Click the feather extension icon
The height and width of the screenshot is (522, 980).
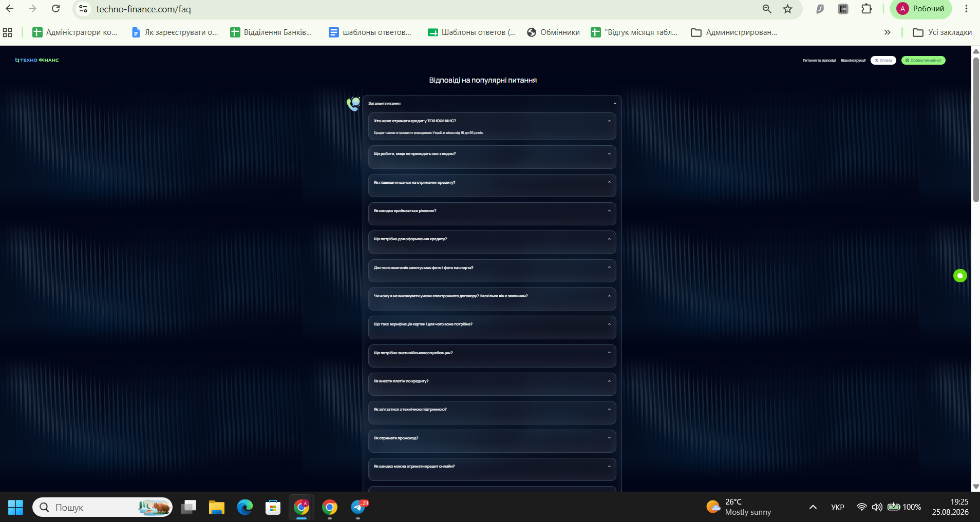820,9
